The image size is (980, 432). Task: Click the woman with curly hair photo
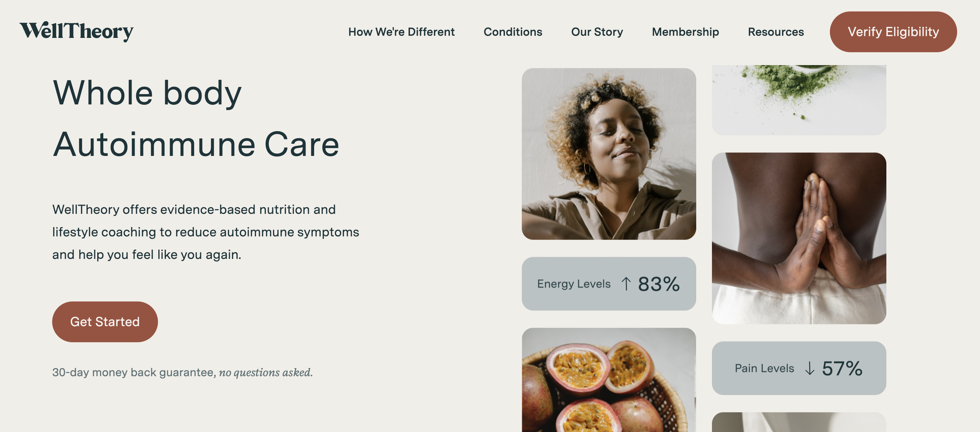(x=608, y=154)
